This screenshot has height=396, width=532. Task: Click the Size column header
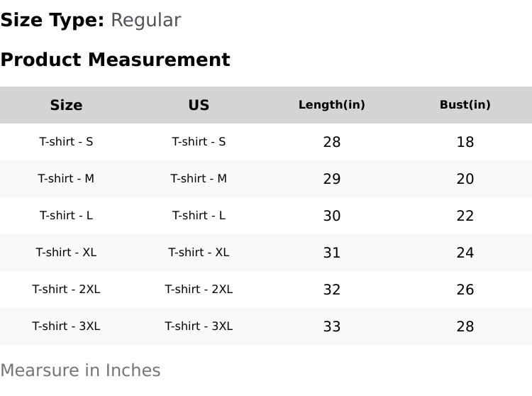pos(66,105)
